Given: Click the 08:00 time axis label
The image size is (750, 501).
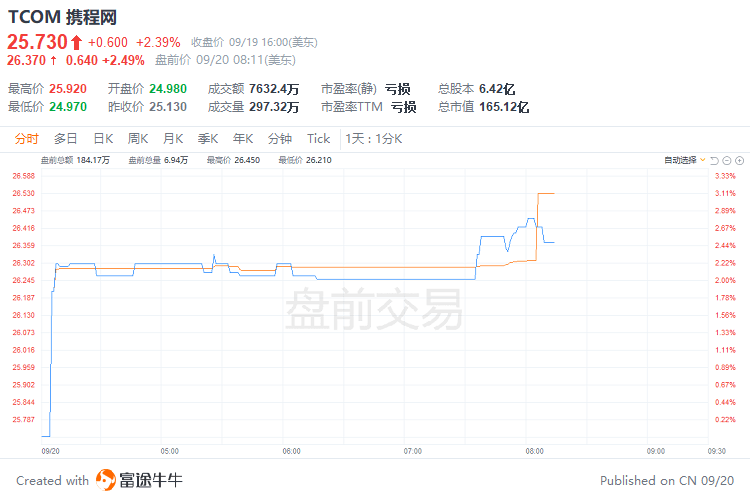Looking at the screenshot, I should coord(534,451).
